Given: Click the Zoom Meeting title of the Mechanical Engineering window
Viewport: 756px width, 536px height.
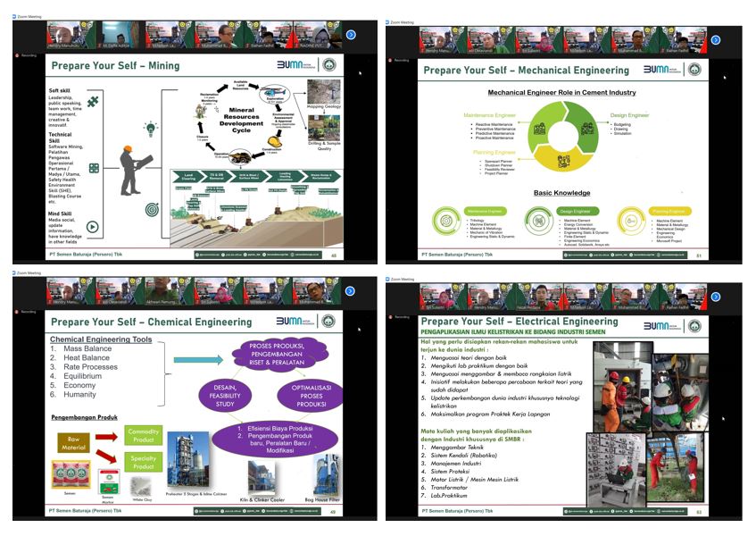Looking at the screenshot, I should pos(402,21).
